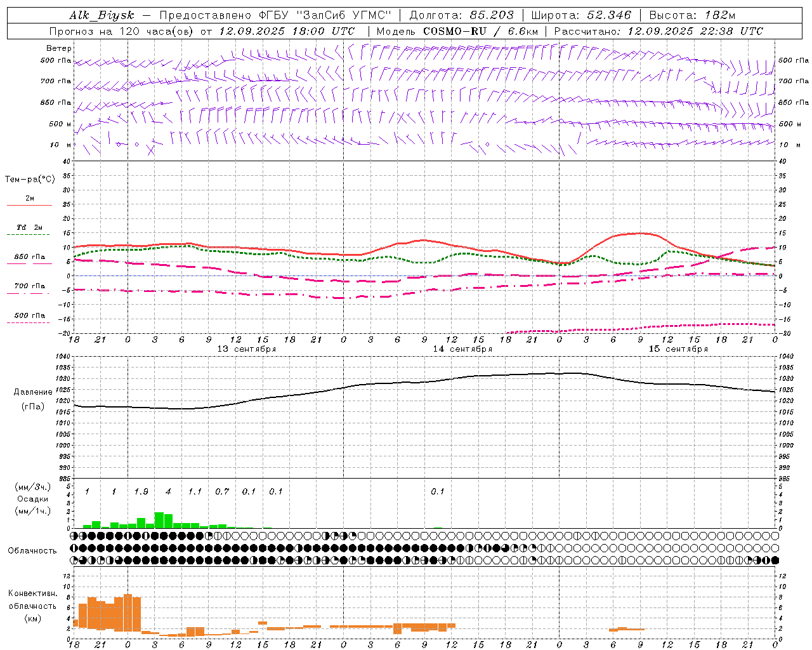Click the 2м temperature legend entry
This screenshot has width=812, height=650.
(30, 199)
